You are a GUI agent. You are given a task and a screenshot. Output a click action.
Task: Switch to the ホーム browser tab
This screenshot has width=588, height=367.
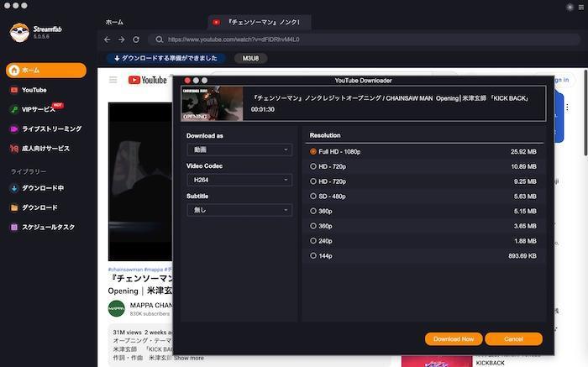point(114,23)
